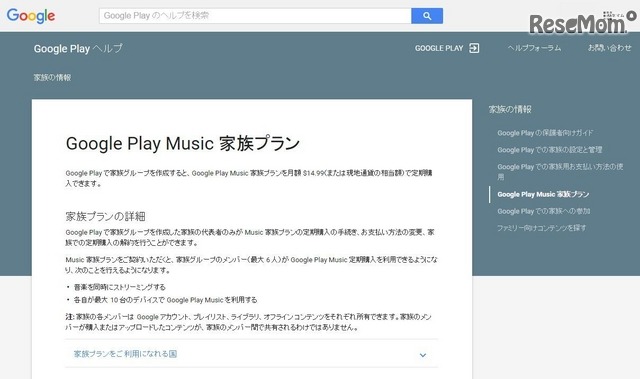Click the chevron beside 家族プランをご利用になれる国
The height and width of the screenshot is (379, 640).
[423, 355]
